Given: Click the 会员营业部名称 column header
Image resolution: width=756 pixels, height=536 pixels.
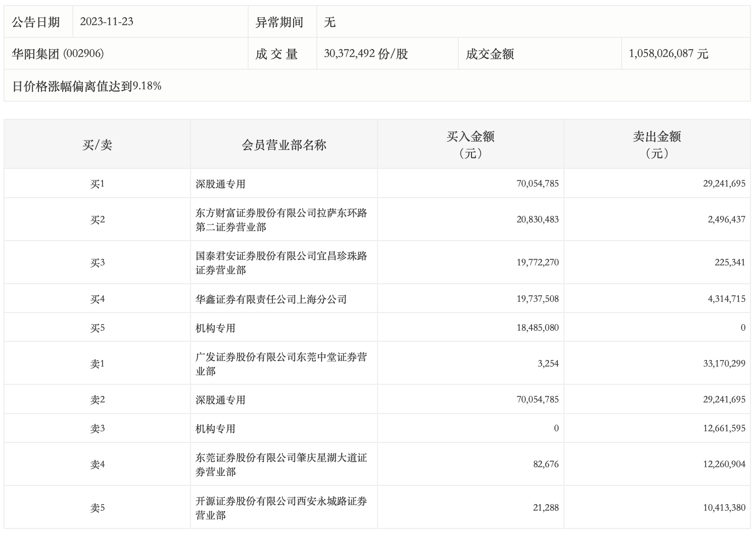Looking at the screenshot, I should 283,145.
